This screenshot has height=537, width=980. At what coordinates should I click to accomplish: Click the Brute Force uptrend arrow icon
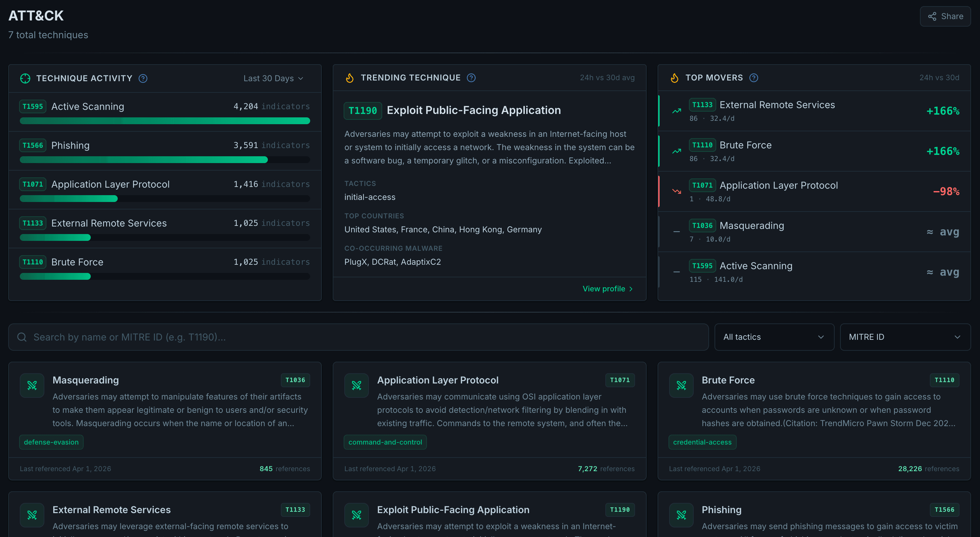(676, 151)
